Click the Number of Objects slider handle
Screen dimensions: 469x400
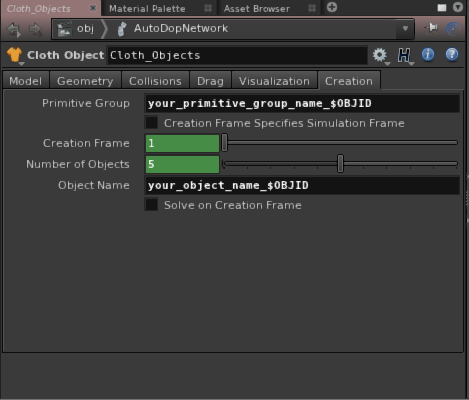(x=340, y=163)
